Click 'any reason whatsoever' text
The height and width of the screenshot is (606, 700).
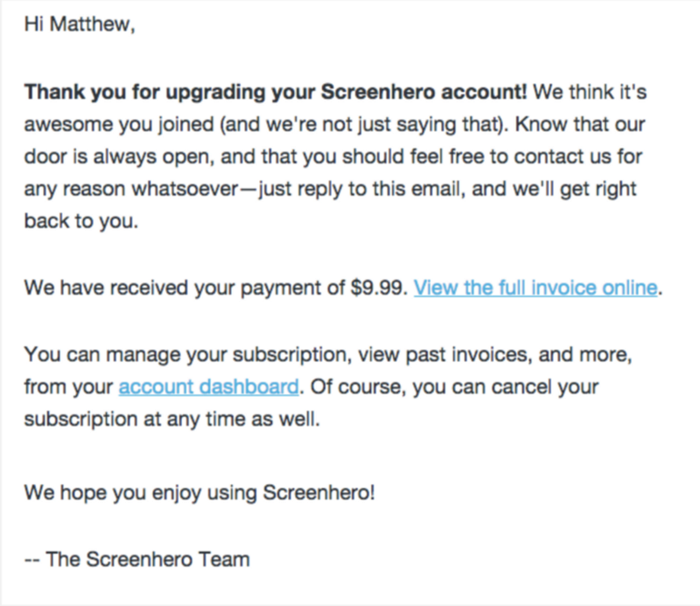[x=131, y=189]
